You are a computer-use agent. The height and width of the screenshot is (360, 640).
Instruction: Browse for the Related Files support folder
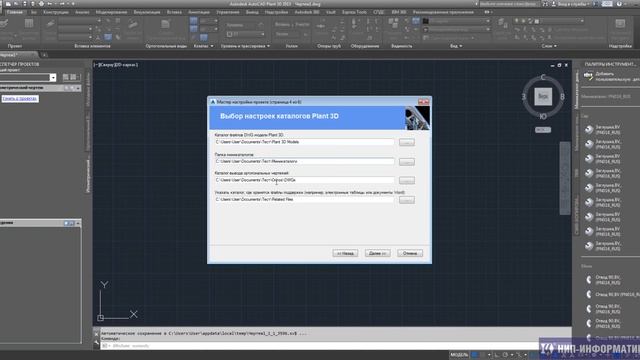[407, 200]
